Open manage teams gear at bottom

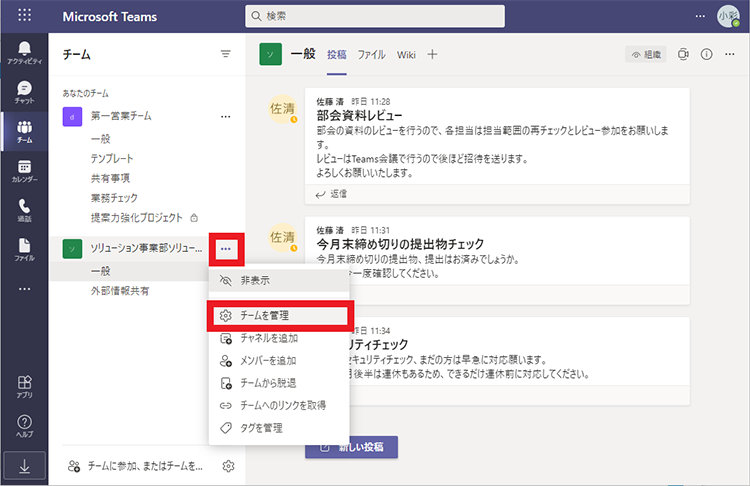tap(229, 466)
